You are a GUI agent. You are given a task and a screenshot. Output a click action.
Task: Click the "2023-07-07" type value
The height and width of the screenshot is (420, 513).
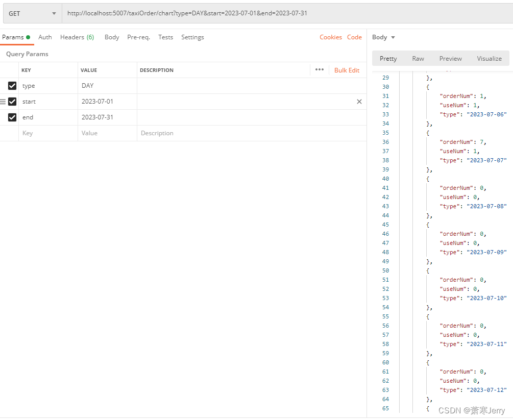tap(486, 160)
